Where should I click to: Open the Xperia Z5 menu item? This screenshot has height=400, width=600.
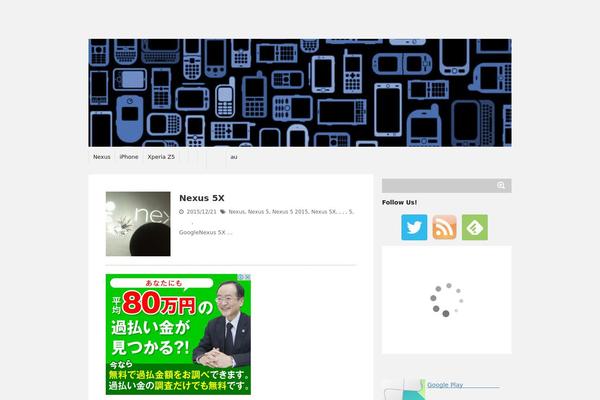(161, 157)
